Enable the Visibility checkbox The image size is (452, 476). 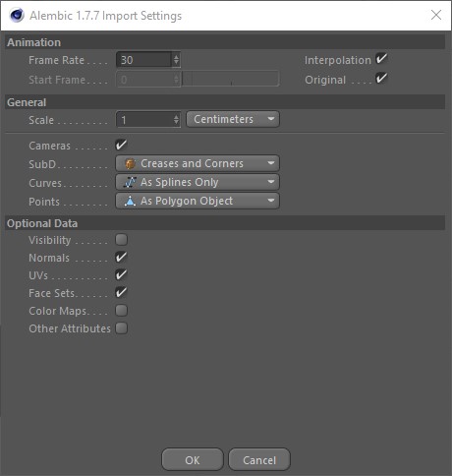121,240
